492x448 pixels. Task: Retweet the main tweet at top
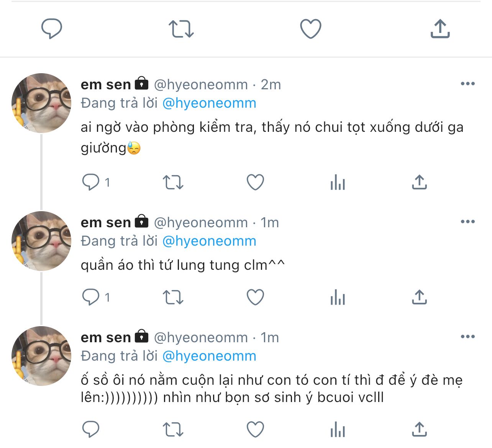click(181, 29)
